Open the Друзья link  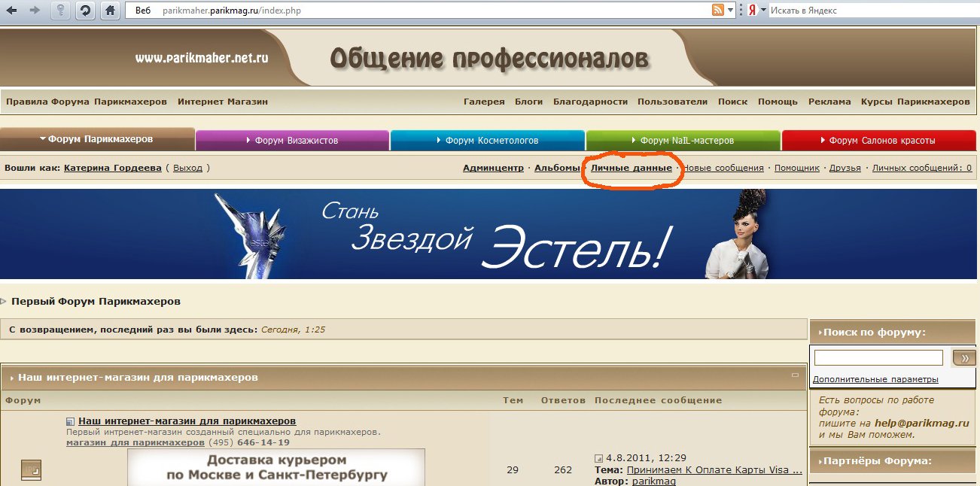tap(845, 168)
